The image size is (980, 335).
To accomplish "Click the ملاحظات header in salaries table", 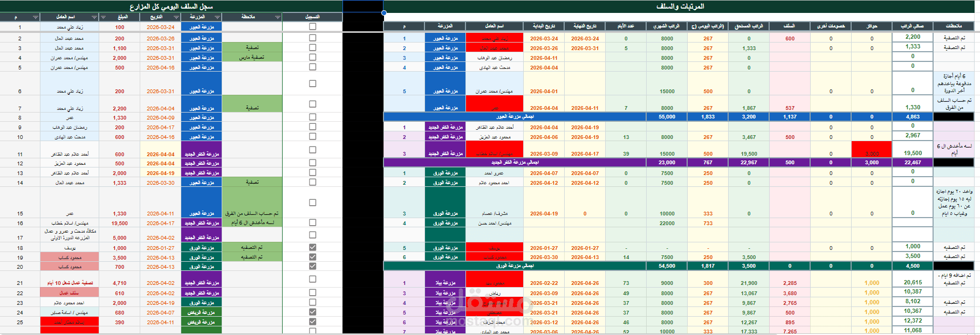I will (954, 26).
